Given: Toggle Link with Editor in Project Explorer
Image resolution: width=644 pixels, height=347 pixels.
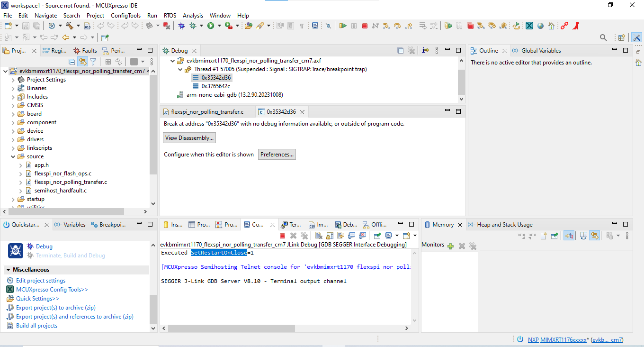Looking at the screenshot, I should pos(81,61).
